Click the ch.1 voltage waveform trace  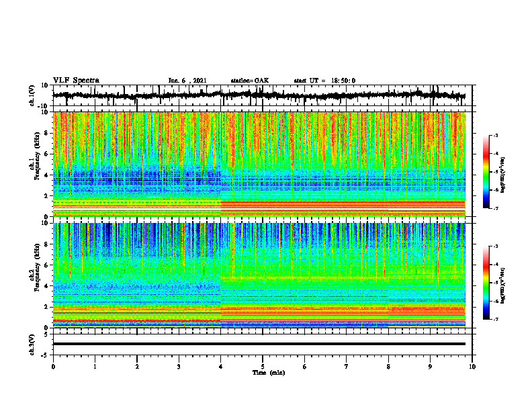tap(259, 95)
